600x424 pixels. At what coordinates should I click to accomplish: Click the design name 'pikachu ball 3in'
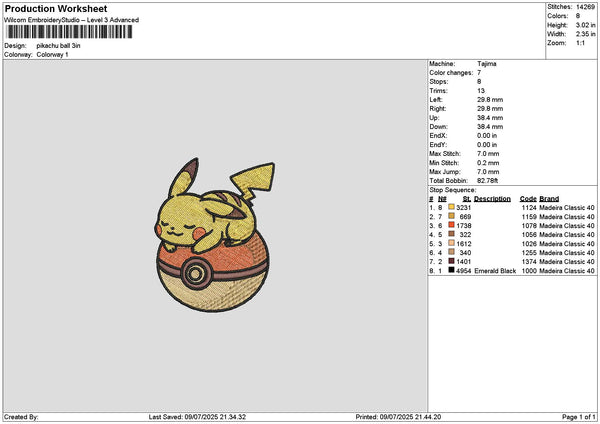58,46
